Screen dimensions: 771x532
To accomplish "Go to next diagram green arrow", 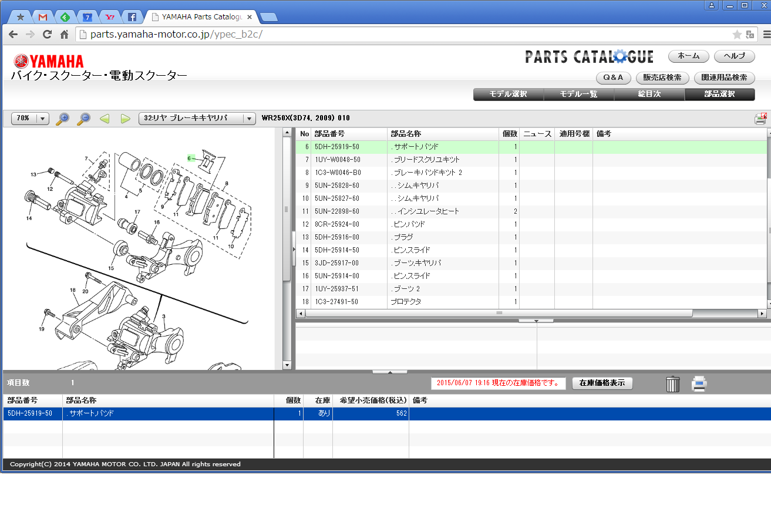I will coord(125,119).
